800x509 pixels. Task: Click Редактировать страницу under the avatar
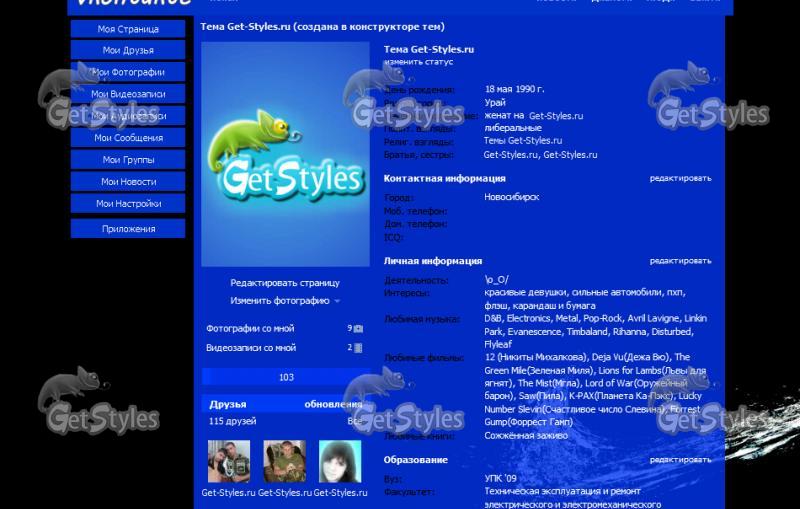[x=285, y=283]
